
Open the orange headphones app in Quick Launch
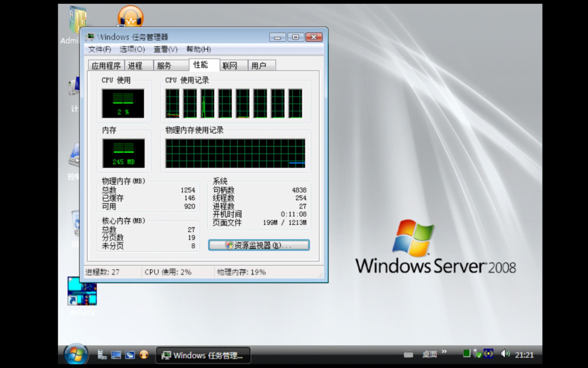[144, 355]
